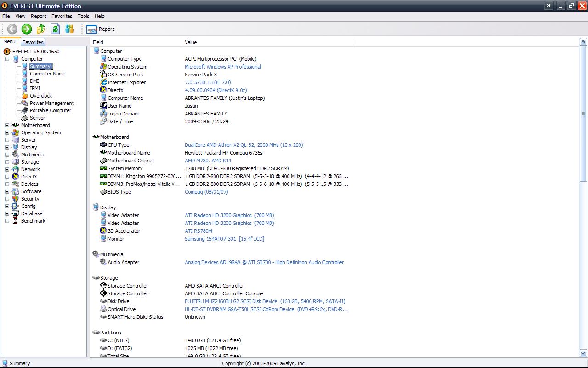This screenshot has height=368, width=588.
Task: Click the Audio Adapter speaker icon
Action: pyautogui.click(x=103, y=262)
